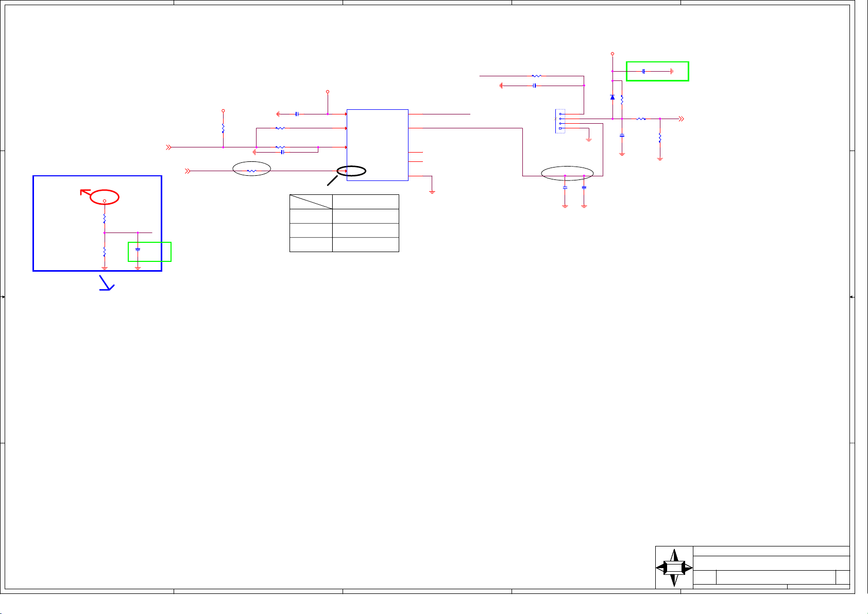Select ground symbol below IC bottom-right pin

coord(432,192)
